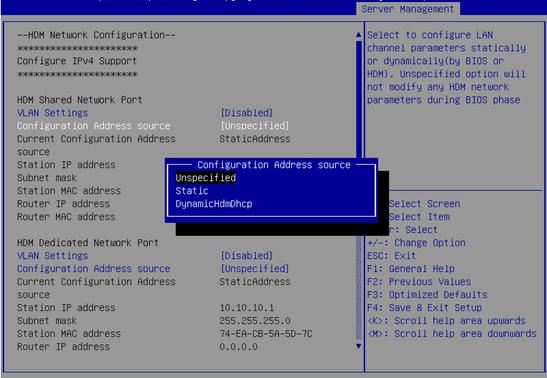This screenshot has width=547, height=378.
Task: Click the HDM Network Configuration title
Action: (x=96, y=35)
